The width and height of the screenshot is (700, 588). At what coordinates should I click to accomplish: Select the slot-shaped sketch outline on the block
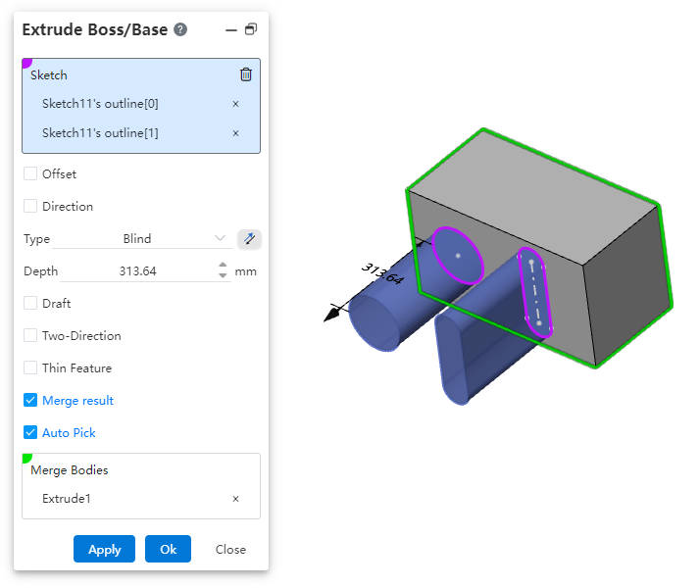click(535, 293)
